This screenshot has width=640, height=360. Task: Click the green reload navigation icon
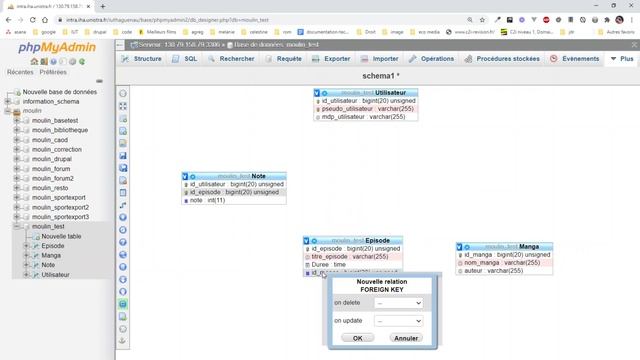[82, 62]
